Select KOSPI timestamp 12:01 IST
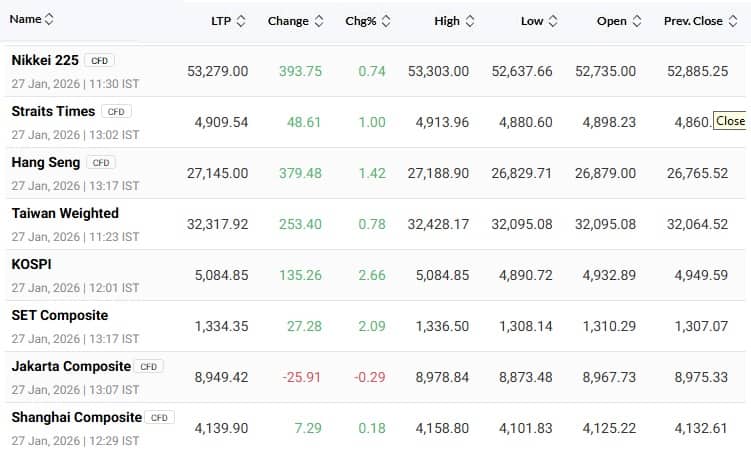The height and width of the screenshot is (453, 751). coord(113,288)
